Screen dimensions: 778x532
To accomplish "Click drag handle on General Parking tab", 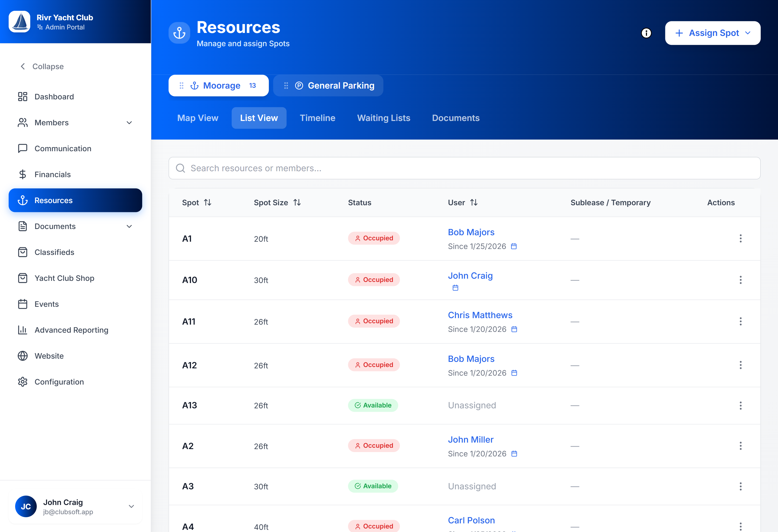I will (x=286, y=86).
